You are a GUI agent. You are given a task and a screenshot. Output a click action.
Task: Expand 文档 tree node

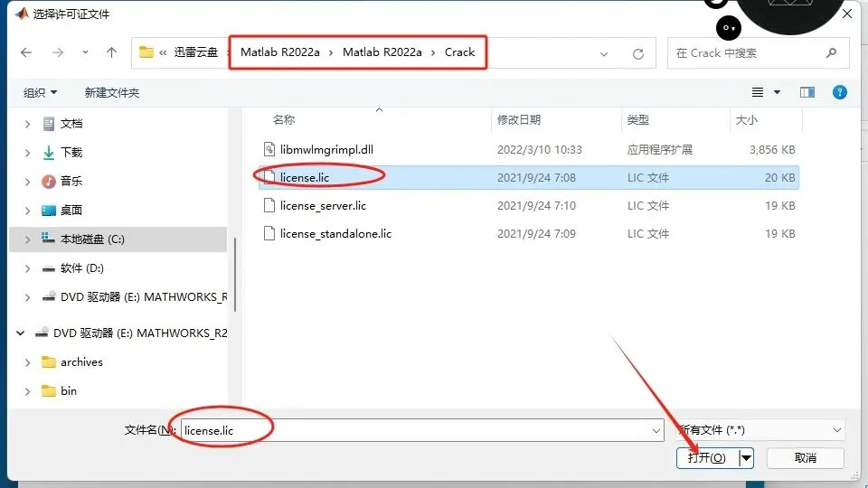pyautogui.click(x=27, y=124)
